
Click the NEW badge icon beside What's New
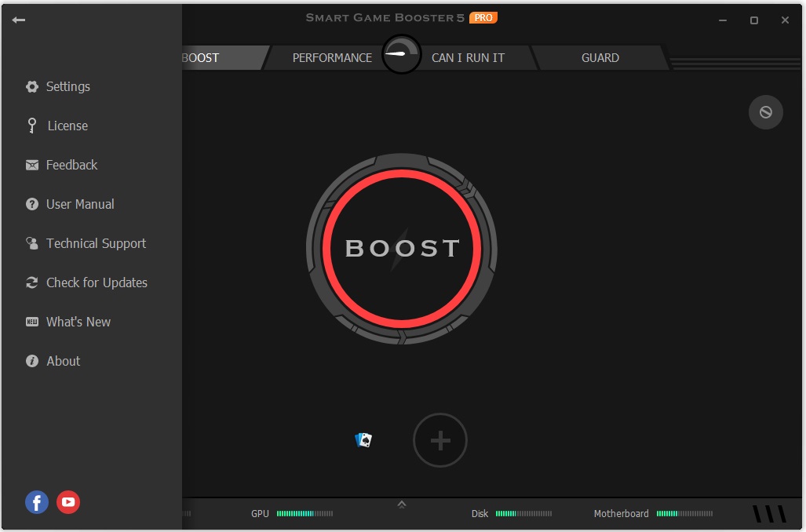pos(32,322)
